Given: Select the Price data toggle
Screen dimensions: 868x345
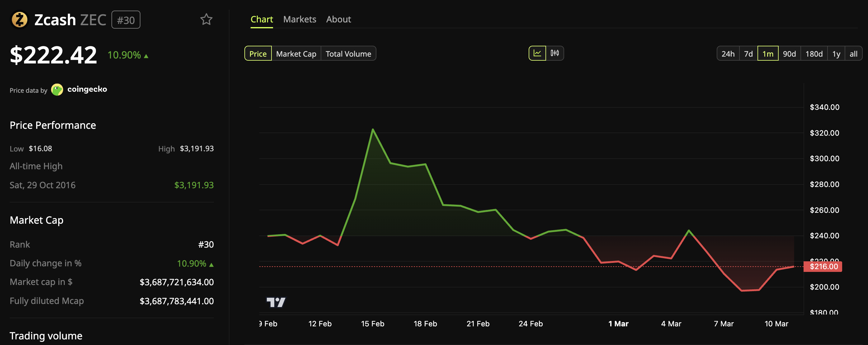Looking at the screenshot, I should click(x=258, y=54).
